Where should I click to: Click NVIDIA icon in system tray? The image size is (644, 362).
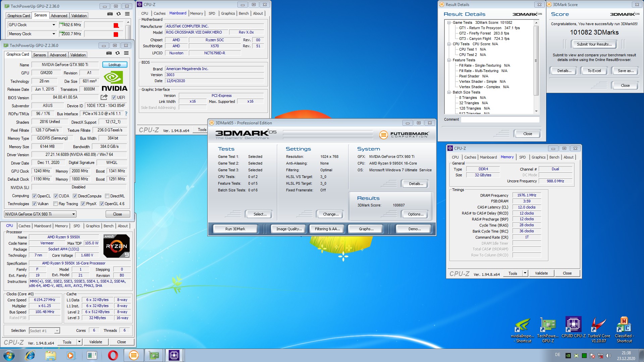tap(568, 356)
